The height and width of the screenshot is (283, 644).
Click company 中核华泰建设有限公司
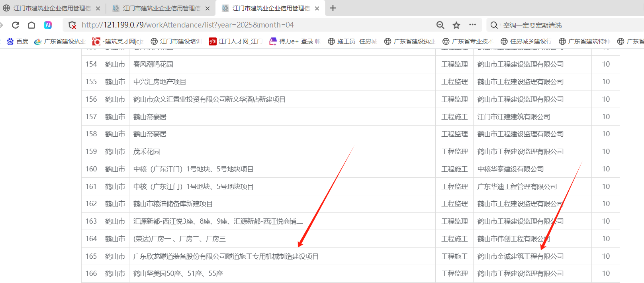click(511, 169)
